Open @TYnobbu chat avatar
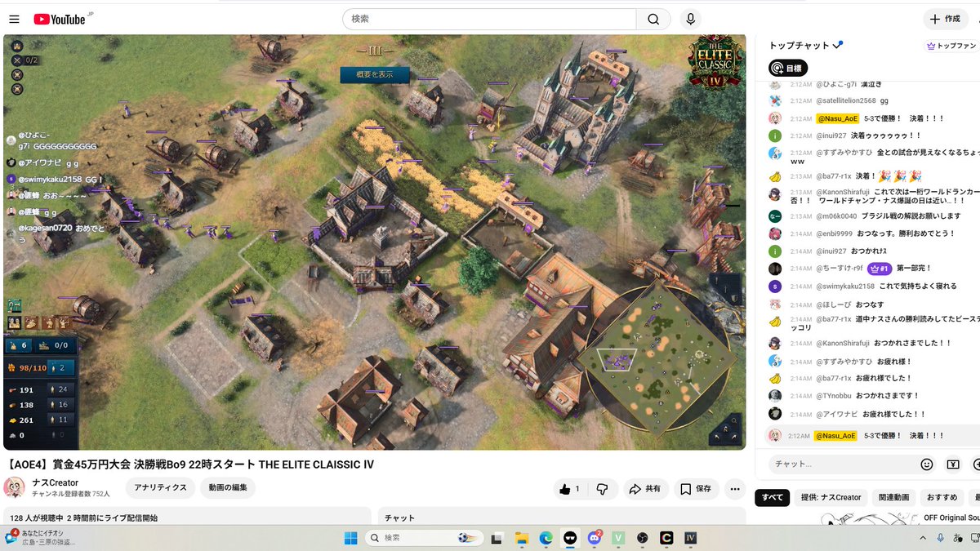 [x=775, y=395]
